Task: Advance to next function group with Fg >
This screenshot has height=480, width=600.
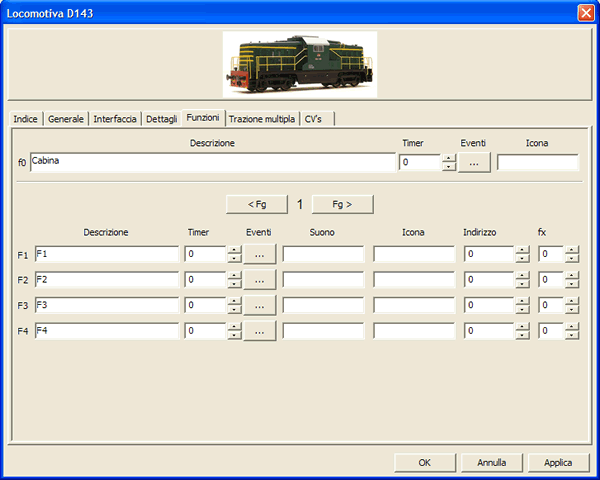Action: (x=343, y=204)
